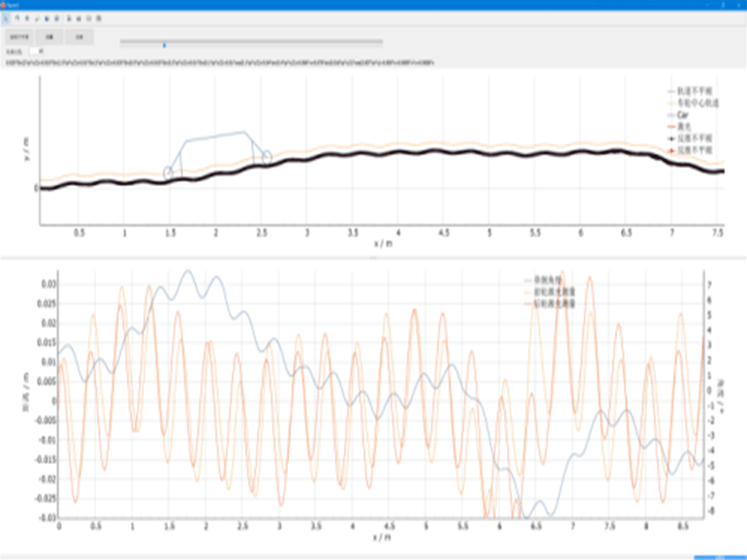Click the blue-line legend entry in lower chart
The image size is (747, 560).
[543, 280]
